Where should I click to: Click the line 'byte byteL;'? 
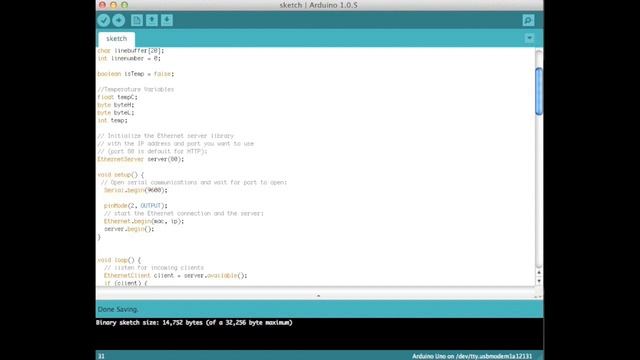116,113
